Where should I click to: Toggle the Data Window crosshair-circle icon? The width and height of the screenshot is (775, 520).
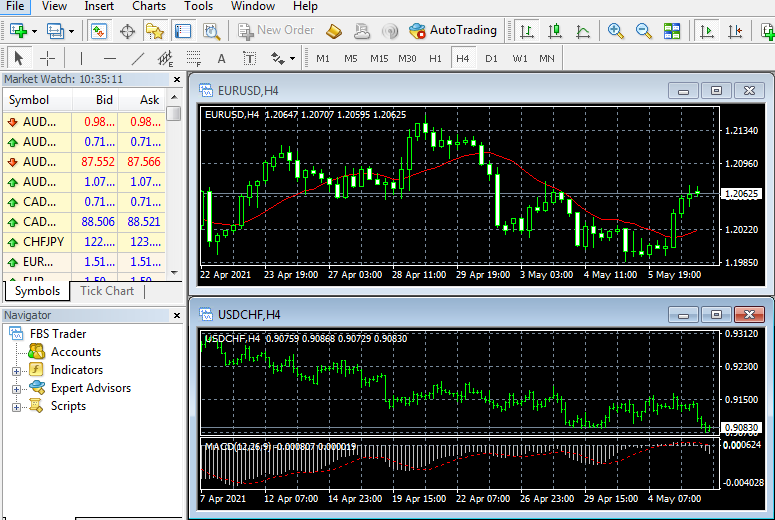128,31
